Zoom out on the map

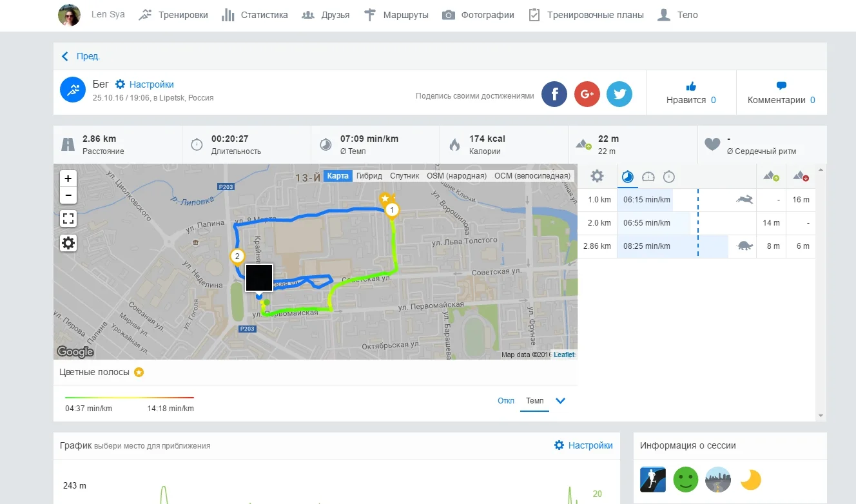click(68, 195)
